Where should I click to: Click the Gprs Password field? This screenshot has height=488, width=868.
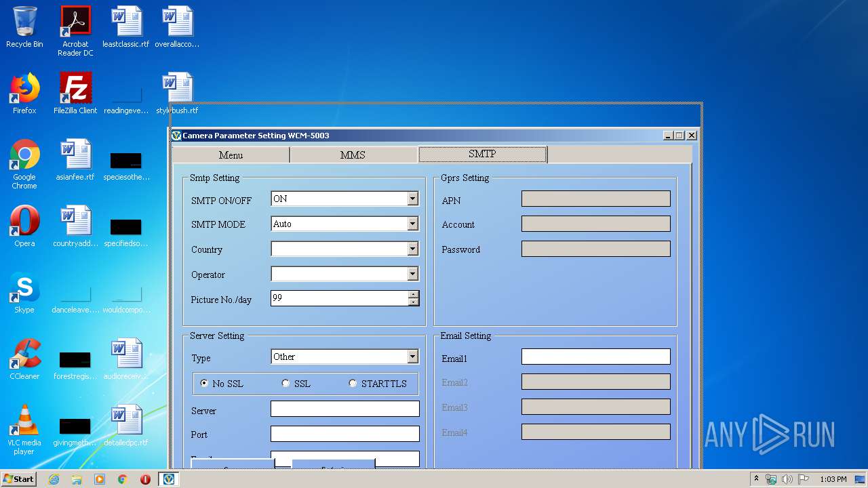[596, 249]
